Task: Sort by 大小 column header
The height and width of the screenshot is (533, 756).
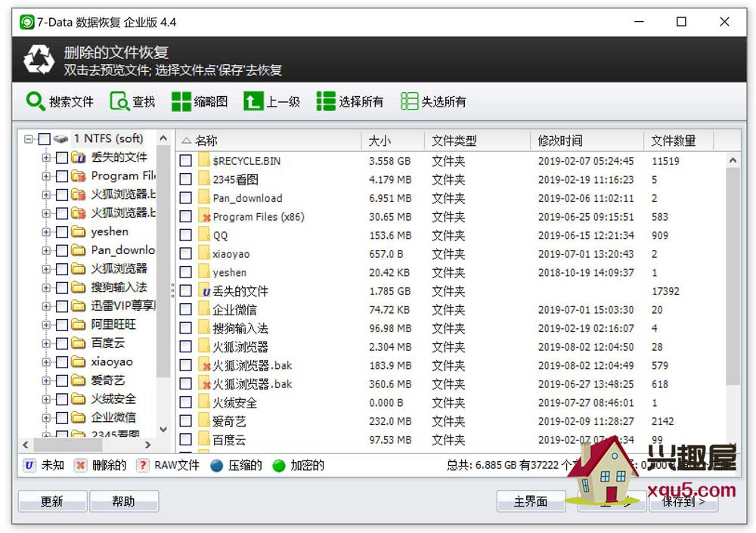Action: click(x=393, y=141)
